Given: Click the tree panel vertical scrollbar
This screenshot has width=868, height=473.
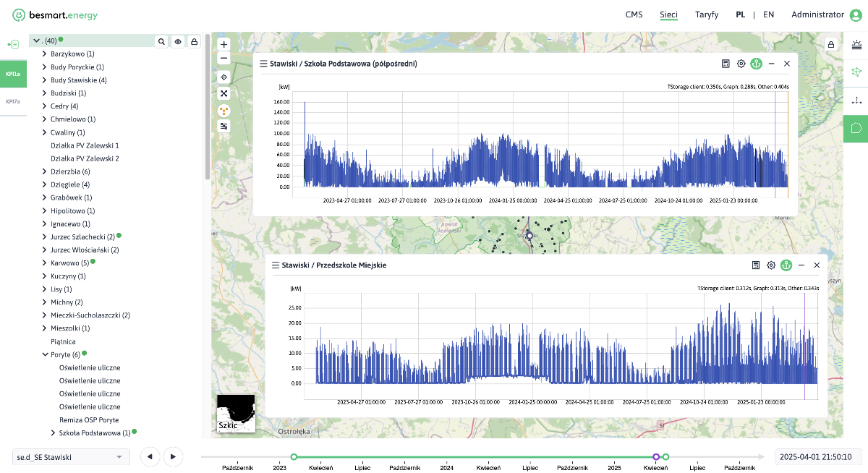Looking at the screenshot, I should 208,107.
